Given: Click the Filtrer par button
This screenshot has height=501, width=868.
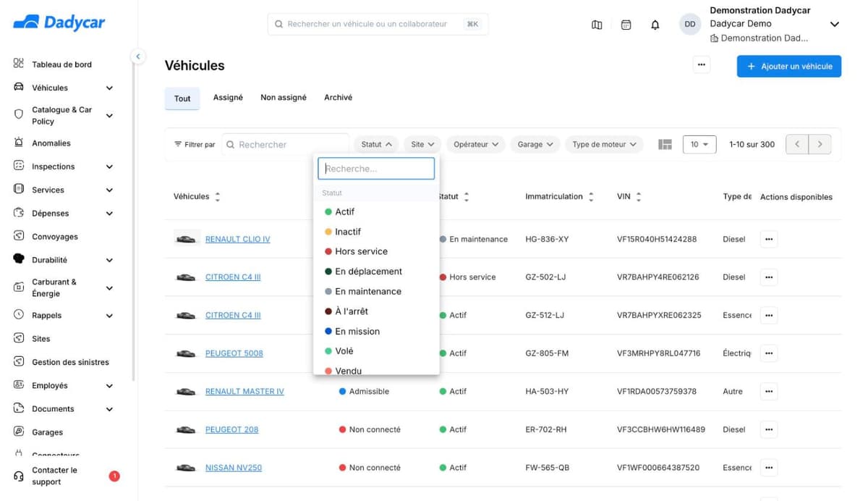Looking at the screenshot, I should click(195, 145).
